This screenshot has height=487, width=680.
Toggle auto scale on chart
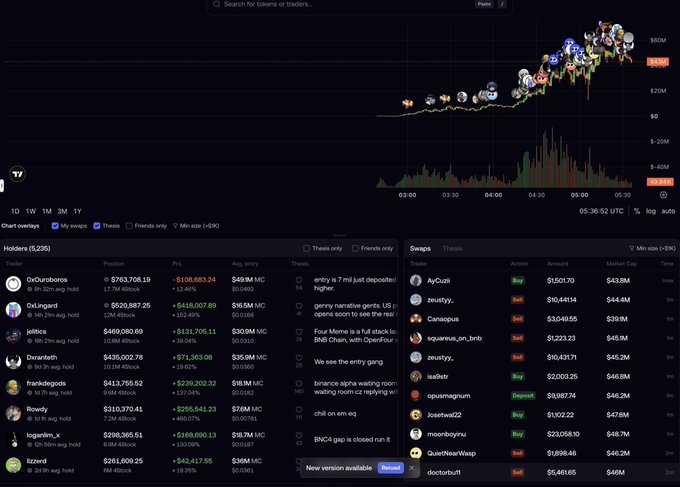click(668, 211)
